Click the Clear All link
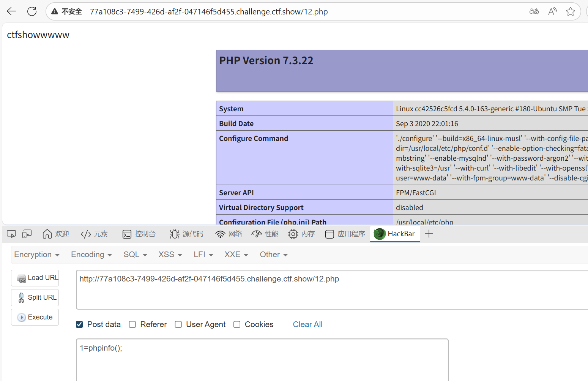Image resolution: width=588 pixels, height=381 pixels. (x=307, y=324)
